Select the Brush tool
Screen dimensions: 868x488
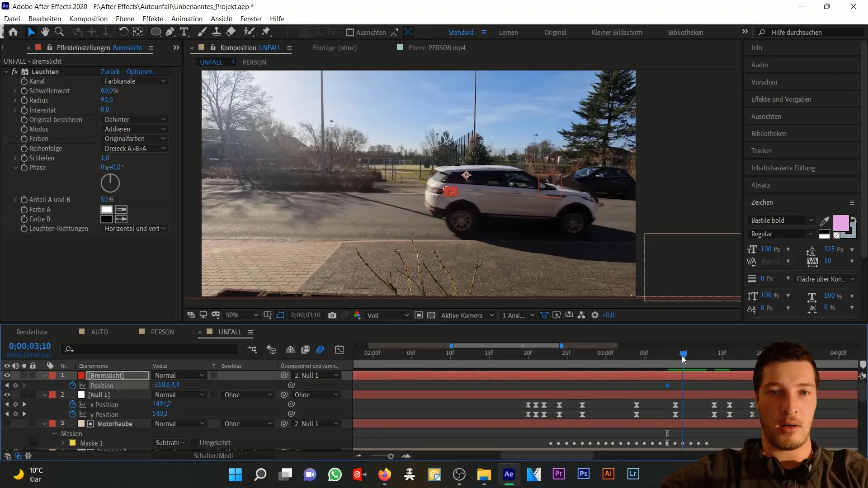pos(203,32)
